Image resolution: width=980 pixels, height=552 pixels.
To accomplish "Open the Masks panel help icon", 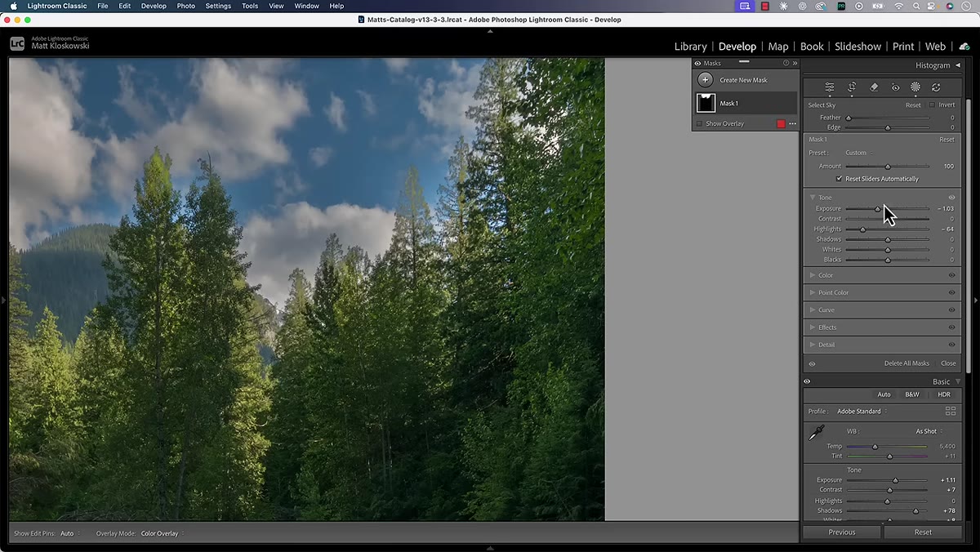I will [786, 63].
